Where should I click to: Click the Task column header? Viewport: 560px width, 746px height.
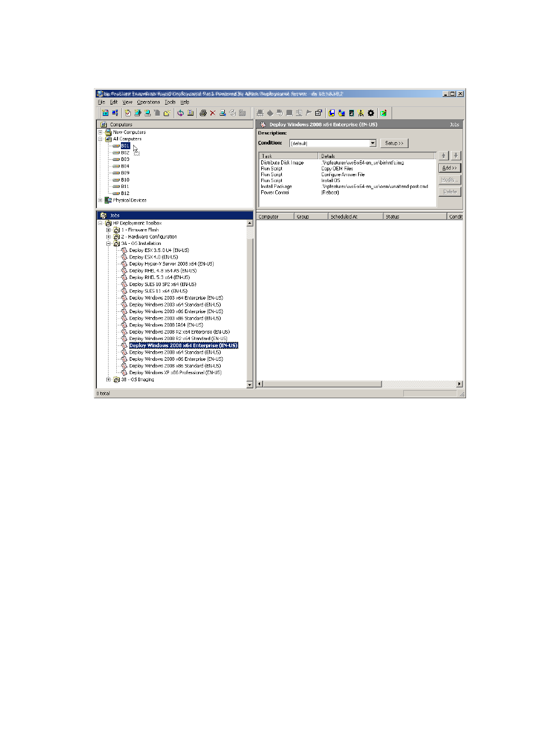tap(288, 156)
